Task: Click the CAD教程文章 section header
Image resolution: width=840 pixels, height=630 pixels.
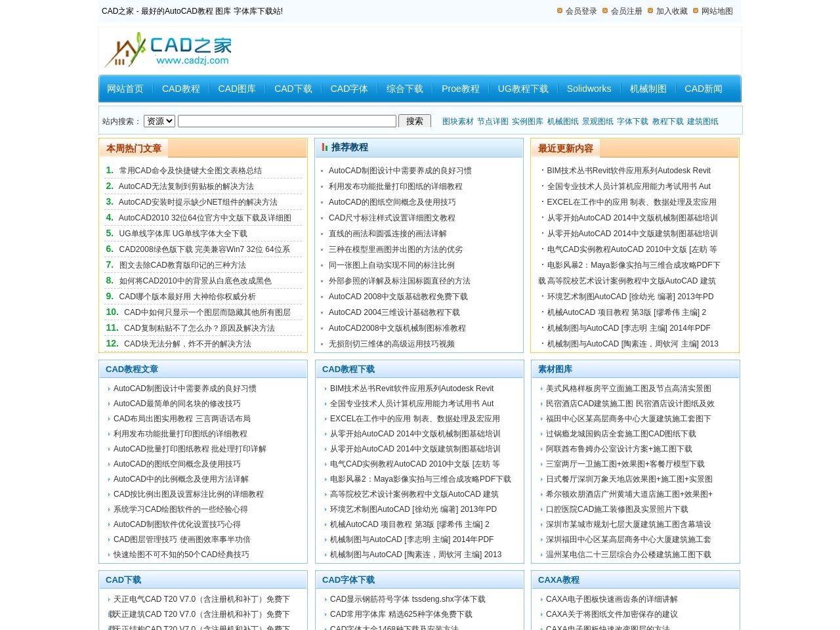Action: tap(132, 369)
